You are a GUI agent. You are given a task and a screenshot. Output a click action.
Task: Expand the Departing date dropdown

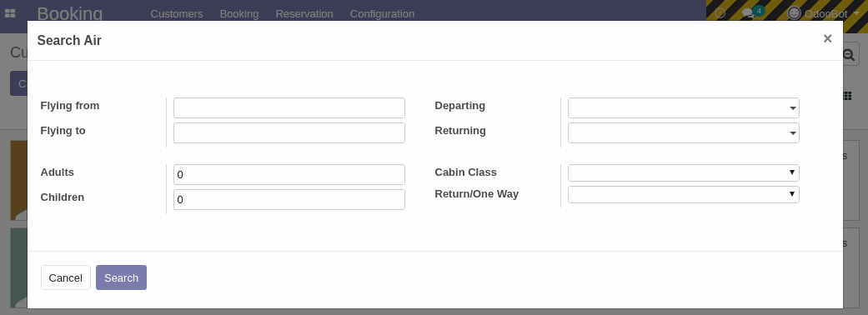683,108
